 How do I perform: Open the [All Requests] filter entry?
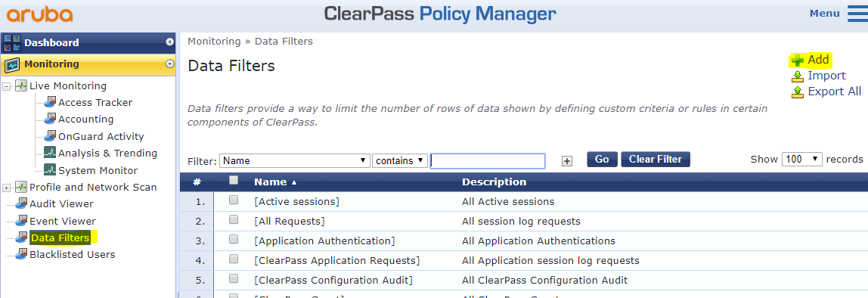pyautogui.click(x=289, y=221)
